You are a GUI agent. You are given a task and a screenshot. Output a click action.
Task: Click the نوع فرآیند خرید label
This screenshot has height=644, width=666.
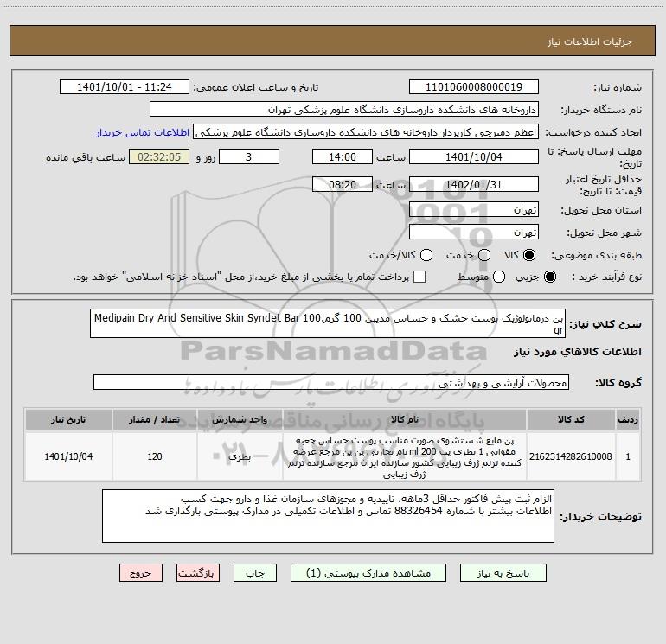coord(606,277)
